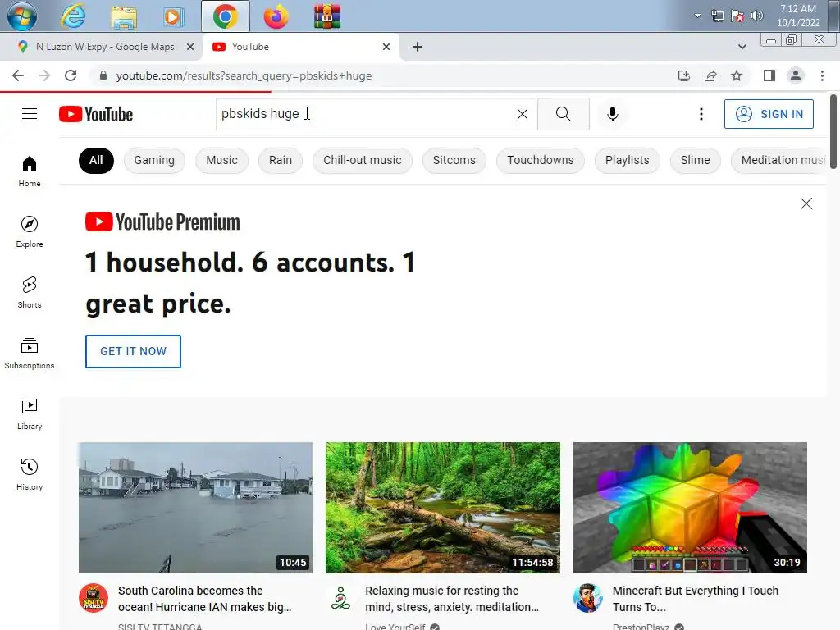Click the SIGN IN button
The width and height of the screenshot is (840, 630).
tap(769, 114)
